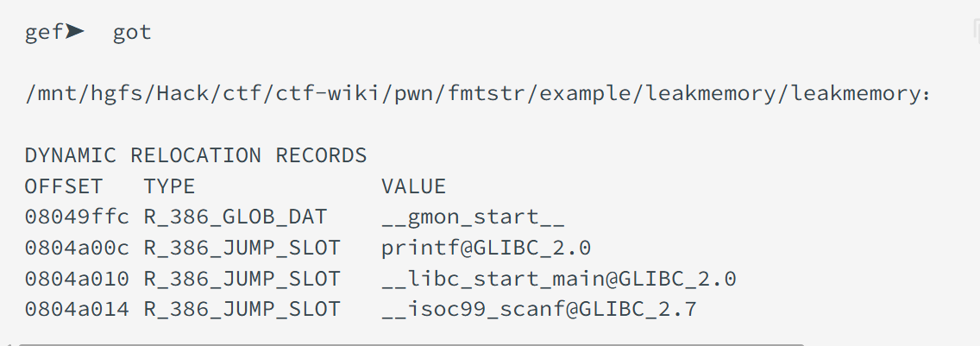
Task: Click the DYNAMIC RELOCATION RECORDS heading
Action: point(196,156)
